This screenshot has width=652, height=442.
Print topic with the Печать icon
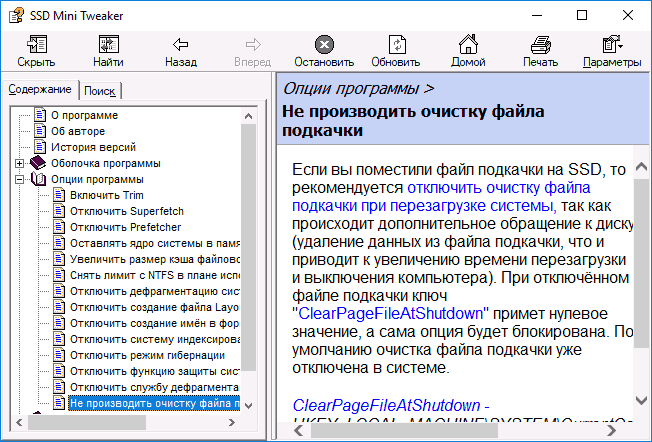[541, 44]
